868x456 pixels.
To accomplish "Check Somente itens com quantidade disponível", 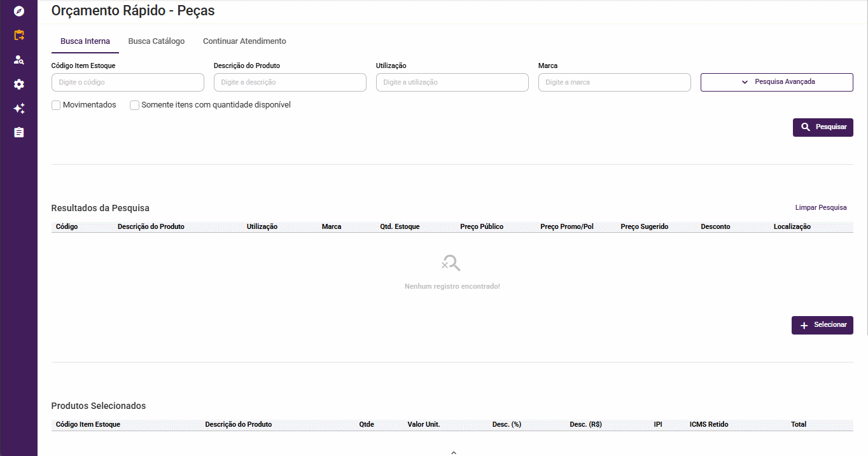I will coord(134,105).
